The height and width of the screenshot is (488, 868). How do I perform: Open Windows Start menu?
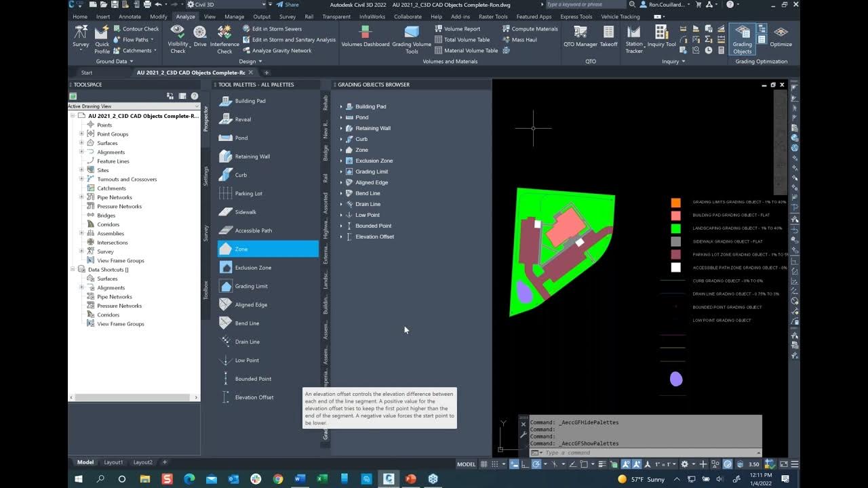pyautogui.click(x=79, y=479)
